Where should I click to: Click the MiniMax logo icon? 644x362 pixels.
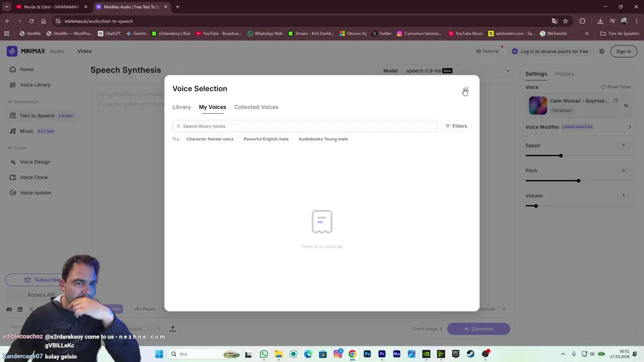coord(12,51)
